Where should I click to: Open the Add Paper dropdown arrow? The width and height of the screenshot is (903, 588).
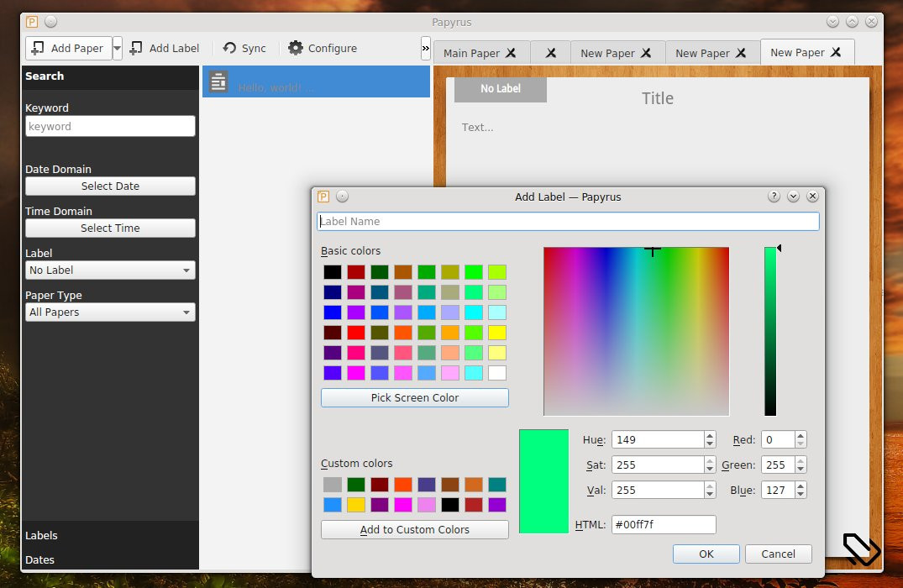[117, 49]
